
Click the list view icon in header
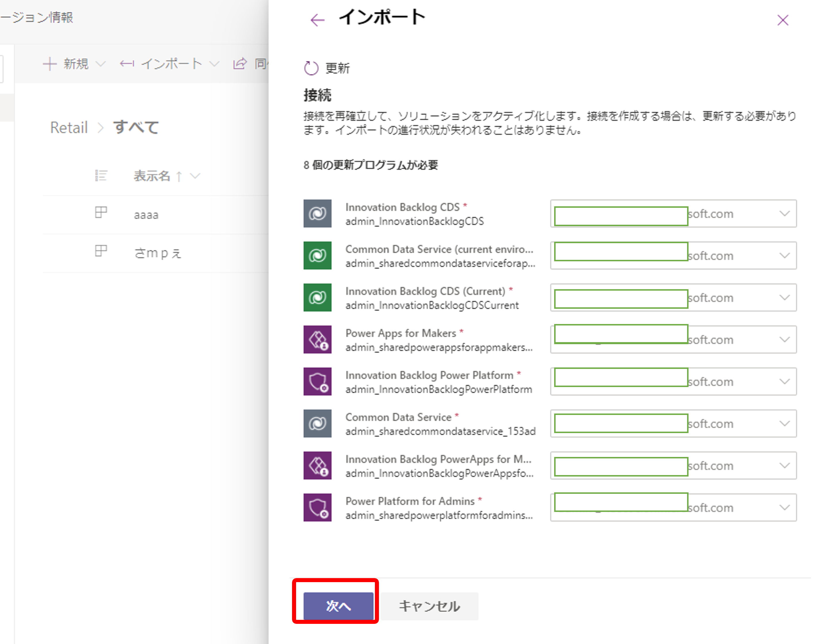[x=101, y=176]
